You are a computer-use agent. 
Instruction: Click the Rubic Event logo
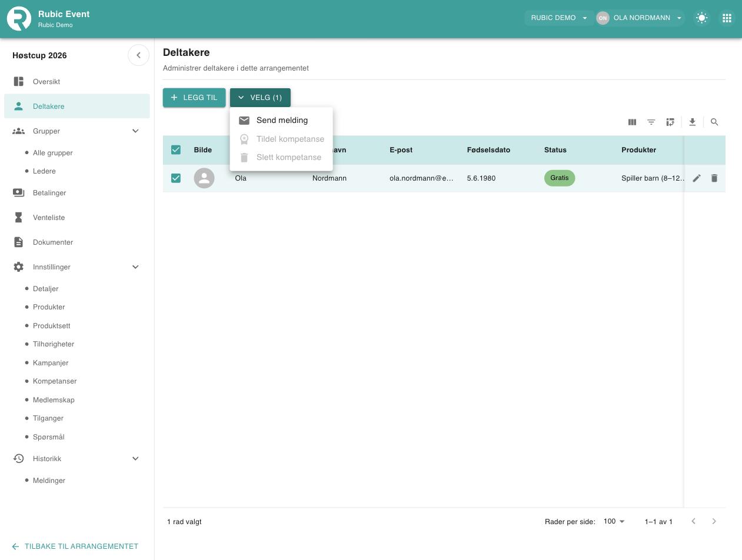[x=19, y=18]
